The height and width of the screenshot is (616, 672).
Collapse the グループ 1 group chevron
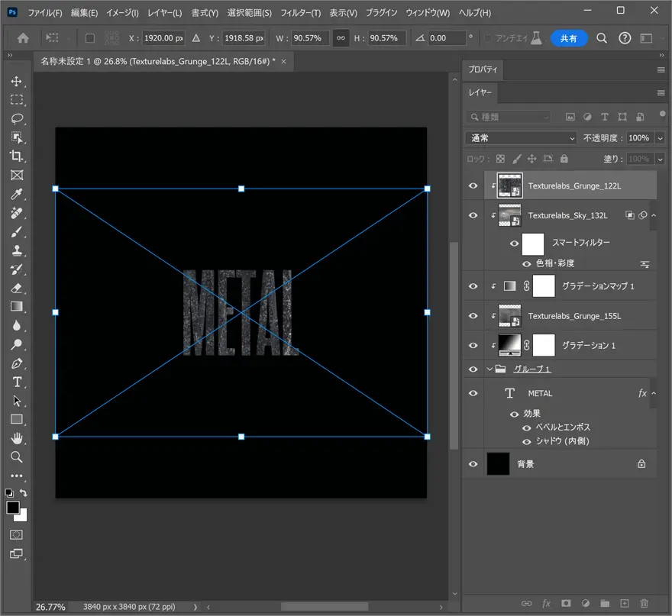(489, 369)
